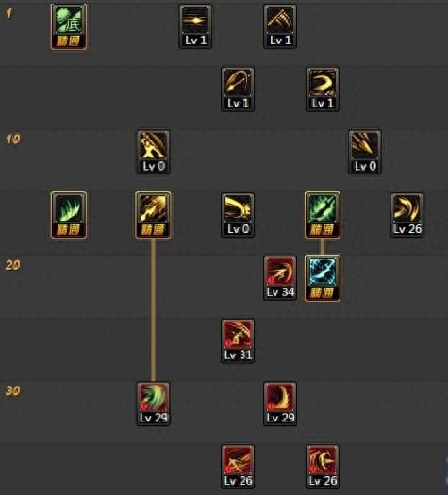Click the horizontal flash skill at Lv 1
Screen dimensions: 448x495
195,26
